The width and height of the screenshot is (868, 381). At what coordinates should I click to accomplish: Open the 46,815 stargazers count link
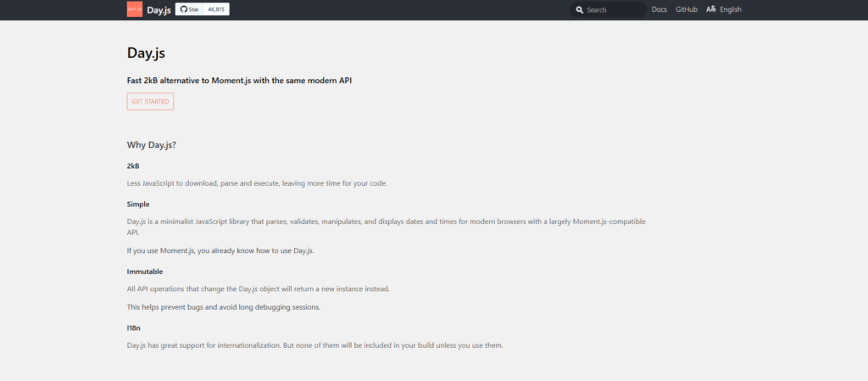pyautogui.click(x=216, y=9)
